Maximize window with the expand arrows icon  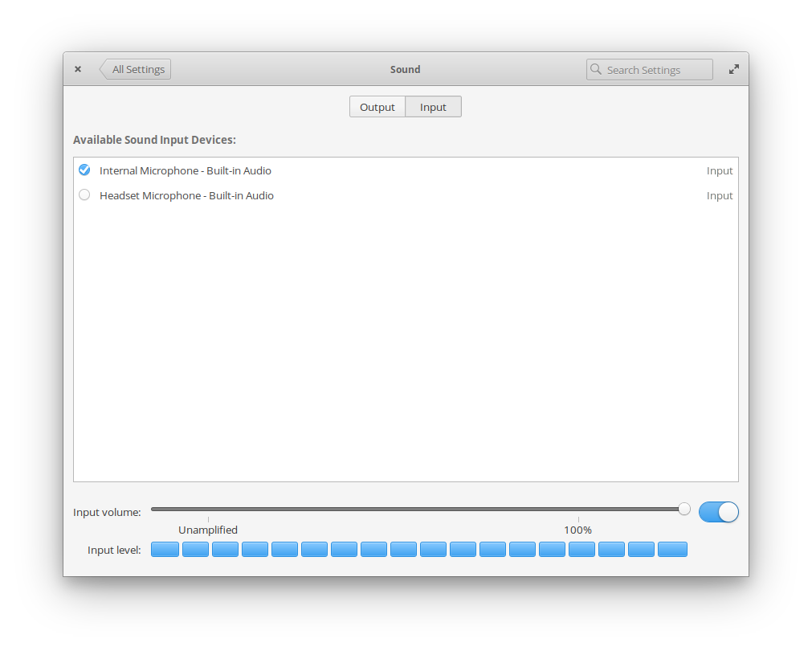(x=734, y=69)
